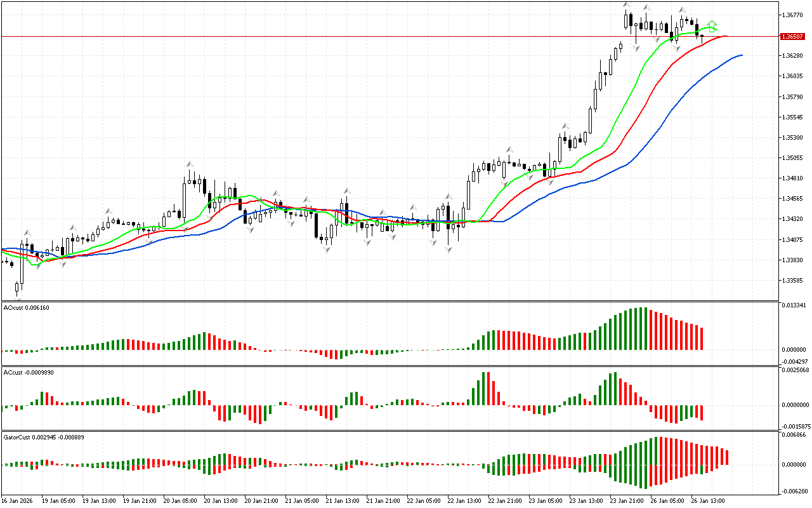Screen dimensions: 812x508
Task: Click the green up-arrow signal near latest candle
Action: [x=712, y=25]
